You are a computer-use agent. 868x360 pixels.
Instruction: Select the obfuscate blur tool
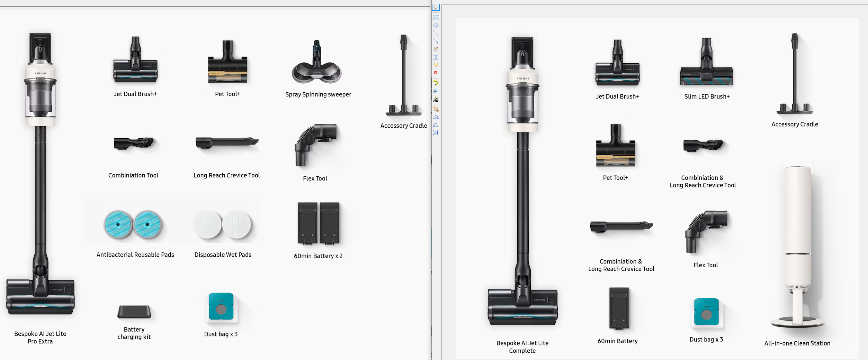pyautogui.click(x=436, y=91)
